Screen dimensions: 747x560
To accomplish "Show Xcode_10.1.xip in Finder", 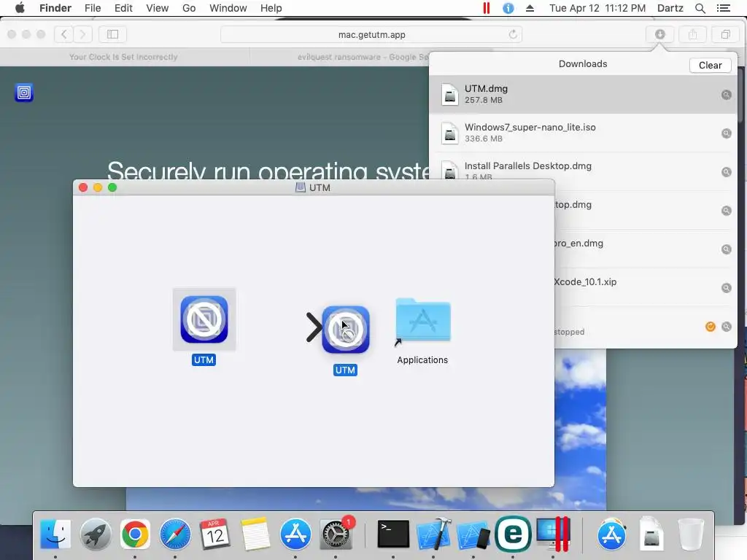I will (x=726, y=287).
